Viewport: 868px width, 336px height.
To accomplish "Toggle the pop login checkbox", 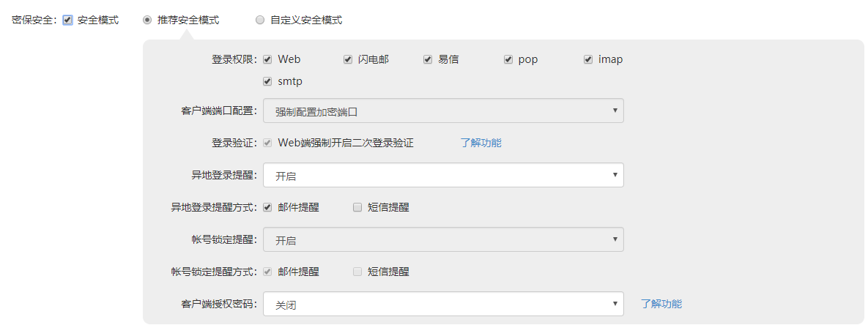I will [508, 60].
